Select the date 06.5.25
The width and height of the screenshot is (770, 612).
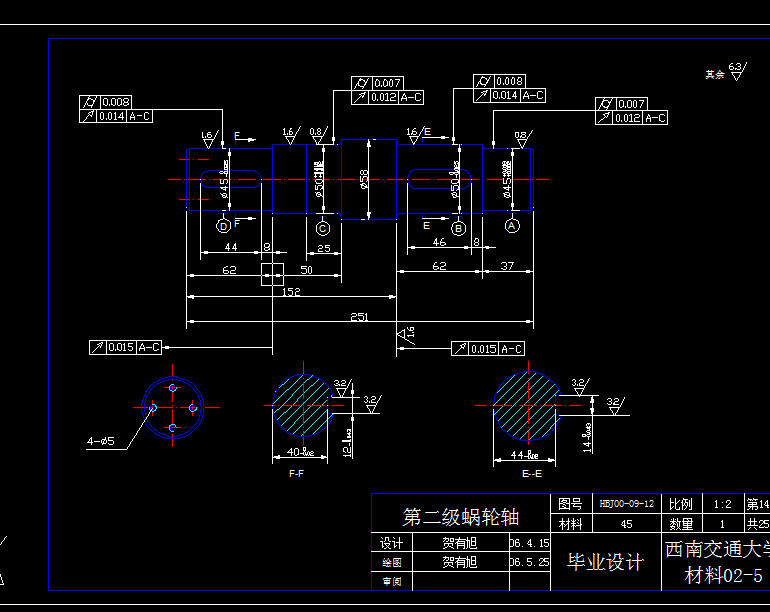click(529, 562)
